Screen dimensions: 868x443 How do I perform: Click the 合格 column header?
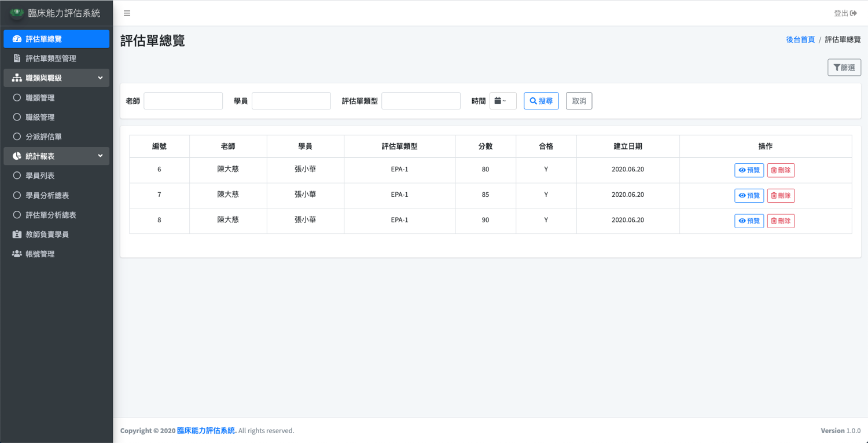(x=546, y=147)
